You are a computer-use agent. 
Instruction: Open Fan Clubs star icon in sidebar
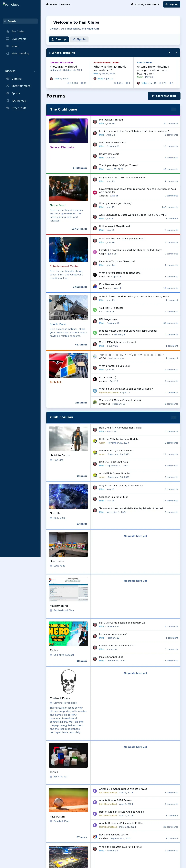8,32
